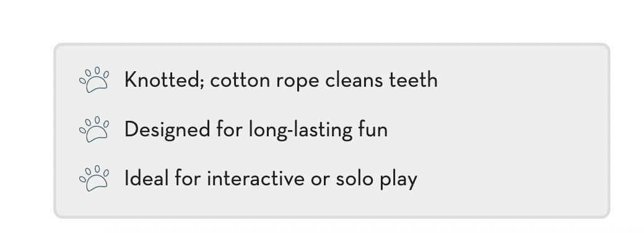Click the word 'teeth' in the first bullet
The image size is (644, 233).
(413, 80)
